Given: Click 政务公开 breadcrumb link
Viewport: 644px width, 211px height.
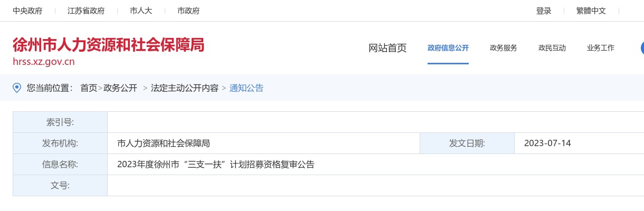Looking at the screenshot, I should point(120,88).
